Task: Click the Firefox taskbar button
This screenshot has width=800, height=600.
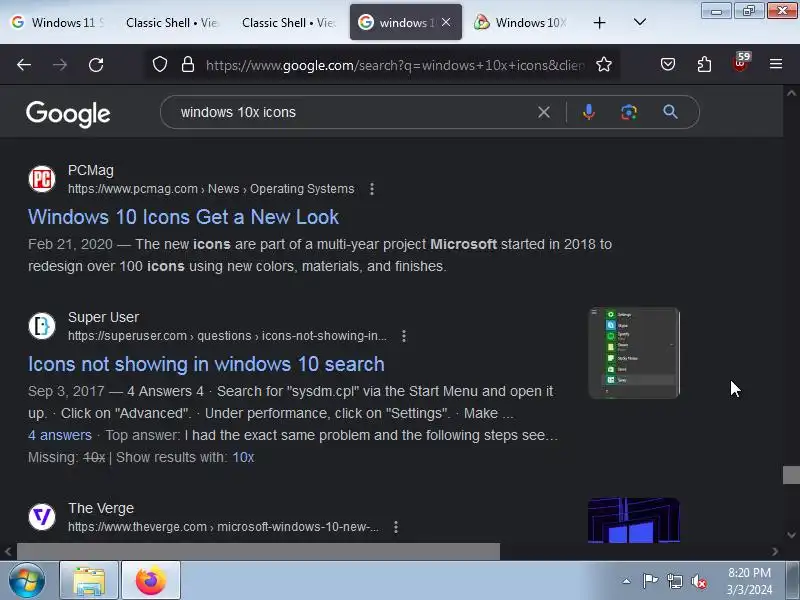Action: [151, 581]
